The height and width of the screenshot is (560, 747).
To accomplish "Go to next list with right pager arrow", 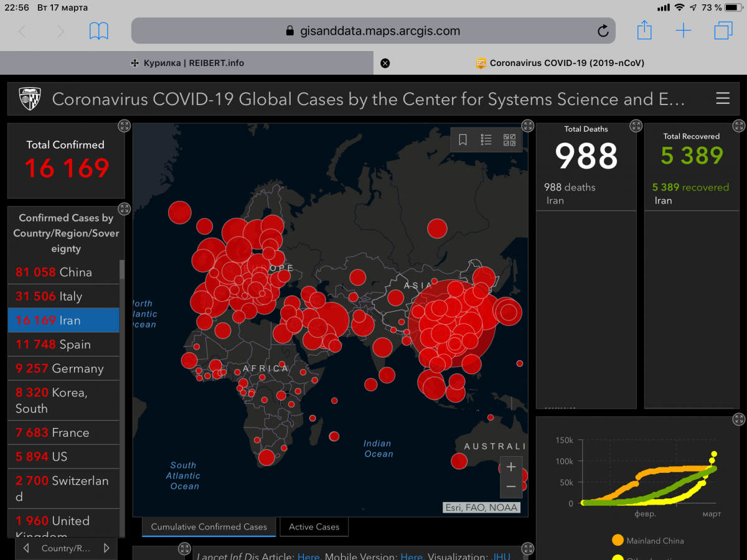I will tap(106, 548).
